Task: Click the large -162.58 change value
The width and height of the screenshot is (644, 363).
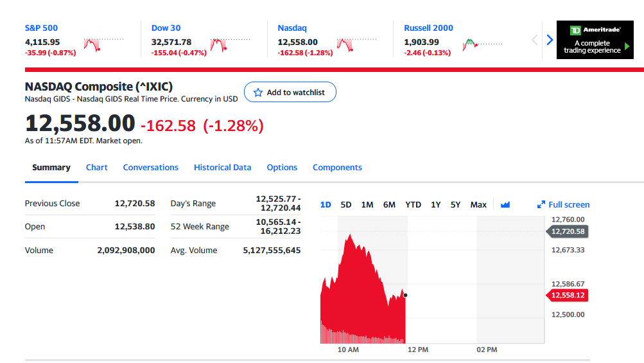Action: pyautogui.click(x=168, y=126)
